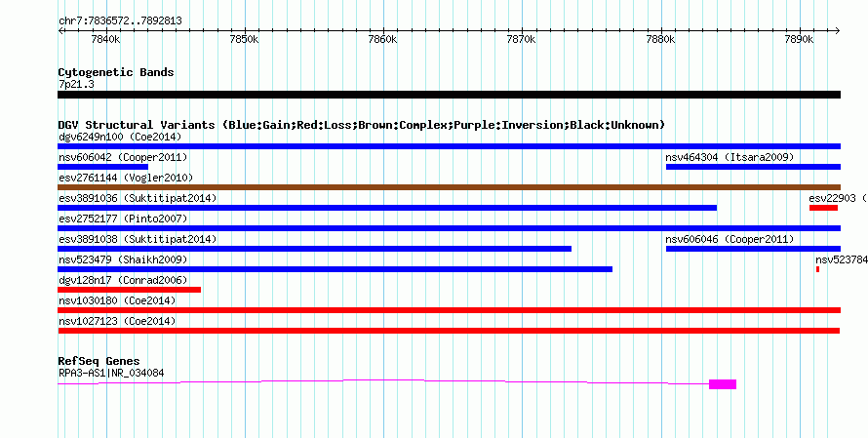Select variant label nsv523479 (Shaikh2009)
868x438 pixels.
point(123,259)
